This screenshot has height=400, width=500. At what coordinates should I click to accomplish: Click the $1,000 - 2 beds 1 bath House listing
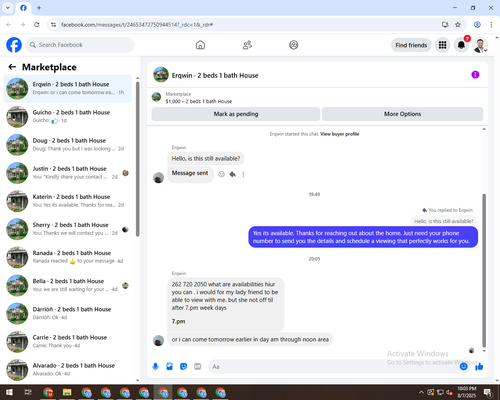[x=199, y=101]
